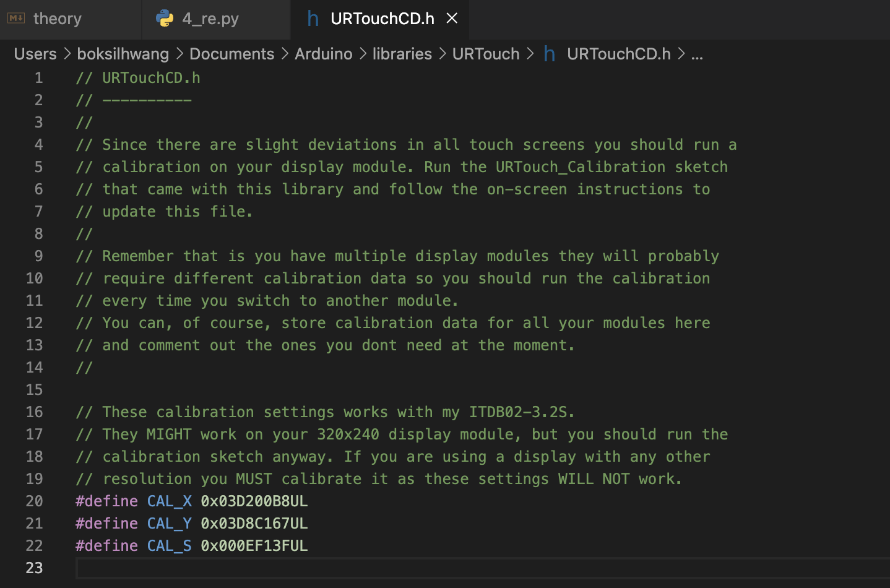This screenshot has height=588, width=890.
Task: Click the CAL_X macro name
Action: click(170, 501)
